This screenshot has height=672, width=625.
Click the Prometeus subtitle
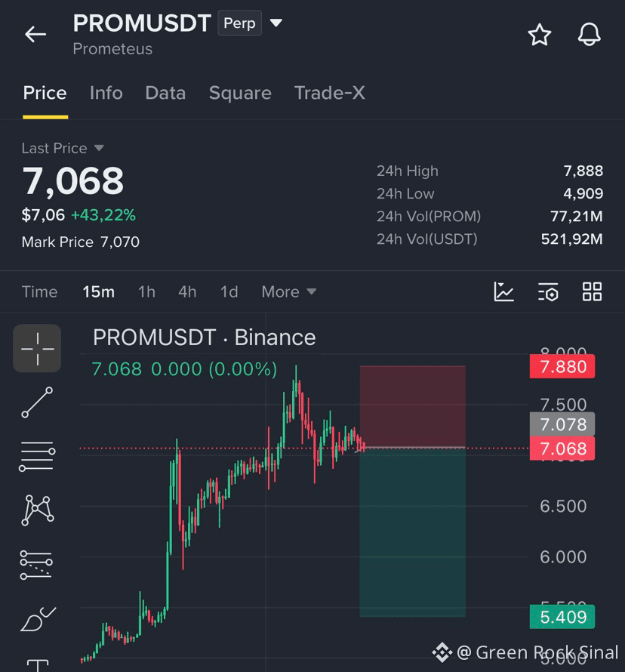coord(112,49)
